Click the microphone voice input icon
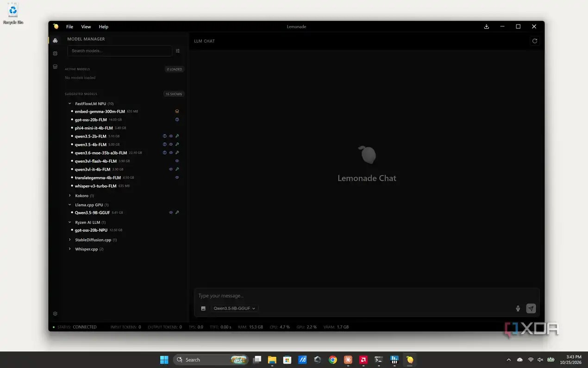The width and height of the screenshot is (588, 368). 518,309
